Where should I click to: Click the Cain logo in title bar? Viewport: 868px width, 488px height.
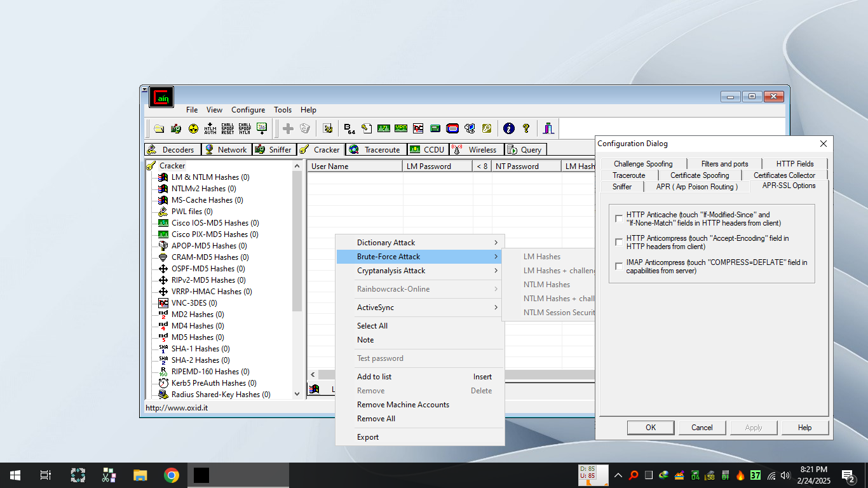tap(161, 97)
